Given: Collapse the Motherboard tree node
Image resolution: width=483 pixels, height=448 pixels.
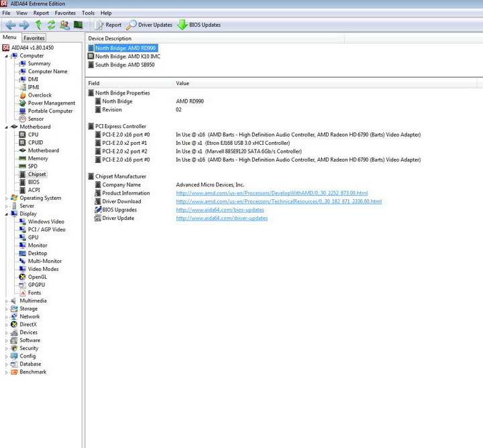Looking at the screenshot, I should tap(6, 127).
